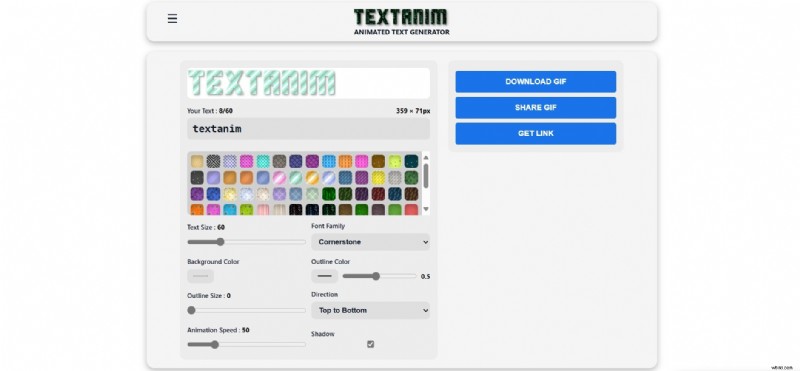
Task: Pick the bright green matrix texture swatch
Action: coord(329,194)
